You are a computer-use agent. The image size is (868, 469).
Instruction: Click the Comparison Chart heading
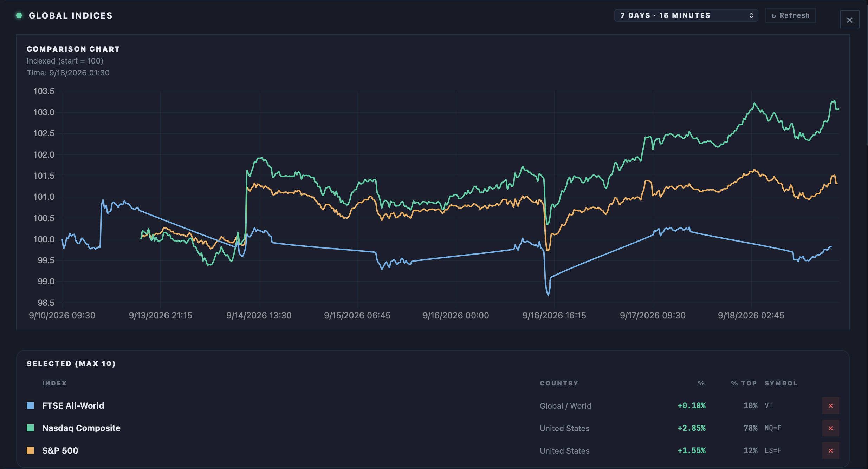coord(73,49)
